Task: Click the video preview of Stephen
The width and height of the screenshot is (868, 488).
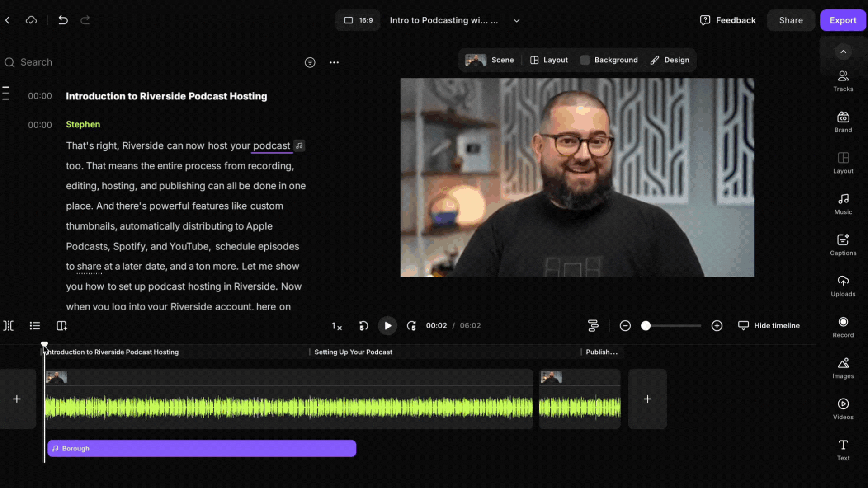Action: coord(577,178)
